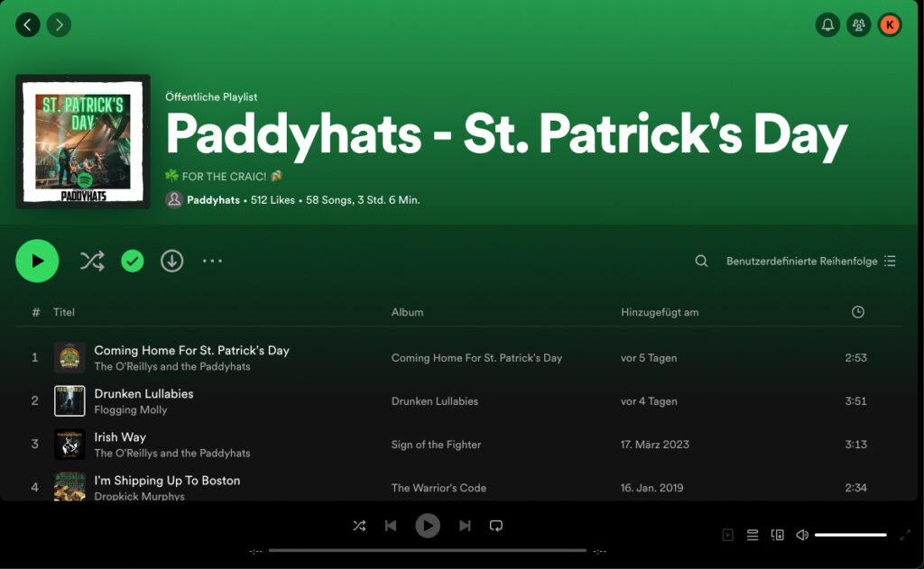Toggle shuffle in the bottom player bar

(359, 526)
